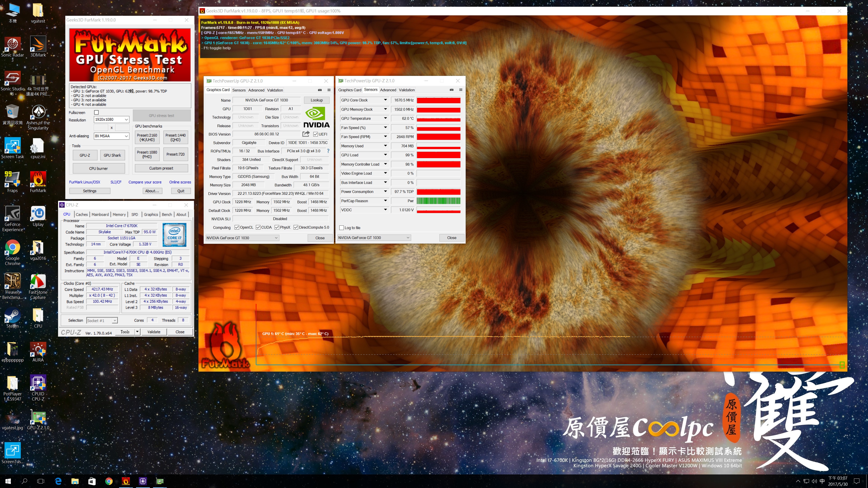Open the FurMark desktop shortcut
The width and height of the screenshot is (868, 488).
pyautogui.click(x=38, y=182)
